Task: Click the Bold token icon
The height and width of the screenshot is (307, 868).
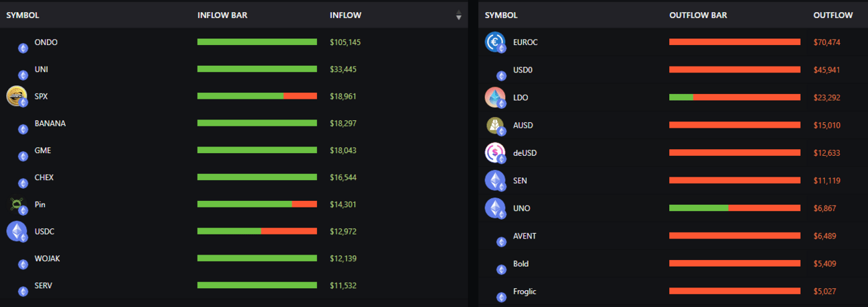Action: click(x=501, y=269)
